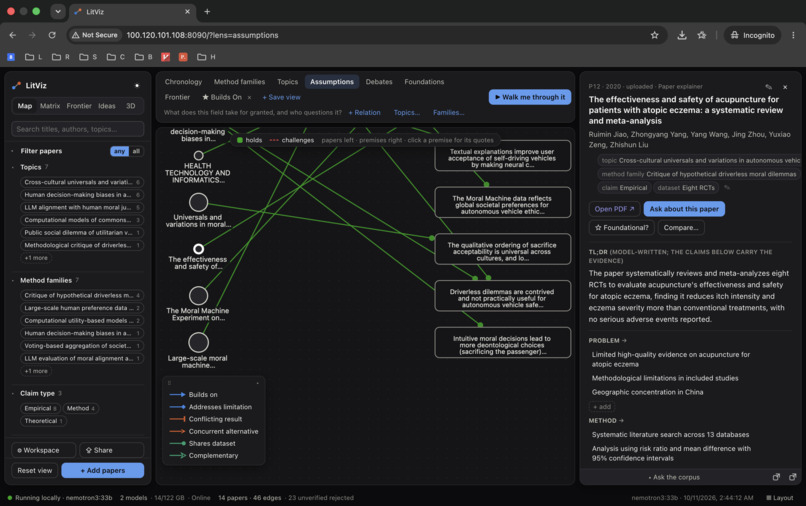The image size is (806, 506).
Task: Open browser downloads icon
Action: tap(682, 35)
